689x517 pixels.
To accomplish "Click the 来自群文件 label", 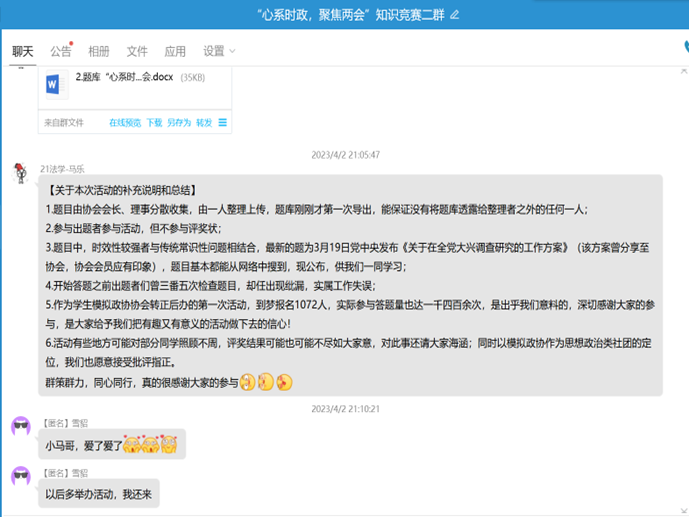I will point(64,123).
